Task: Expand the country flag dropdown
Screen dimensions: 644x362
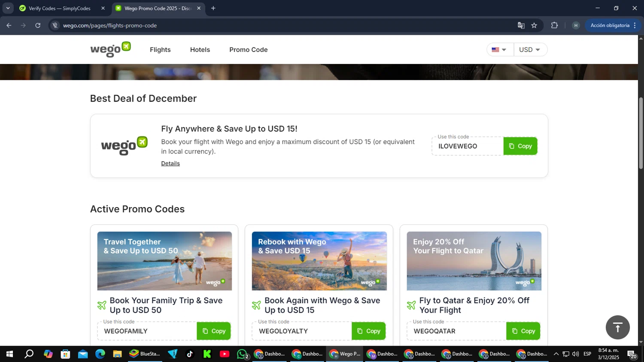Action: coord(500,50)
